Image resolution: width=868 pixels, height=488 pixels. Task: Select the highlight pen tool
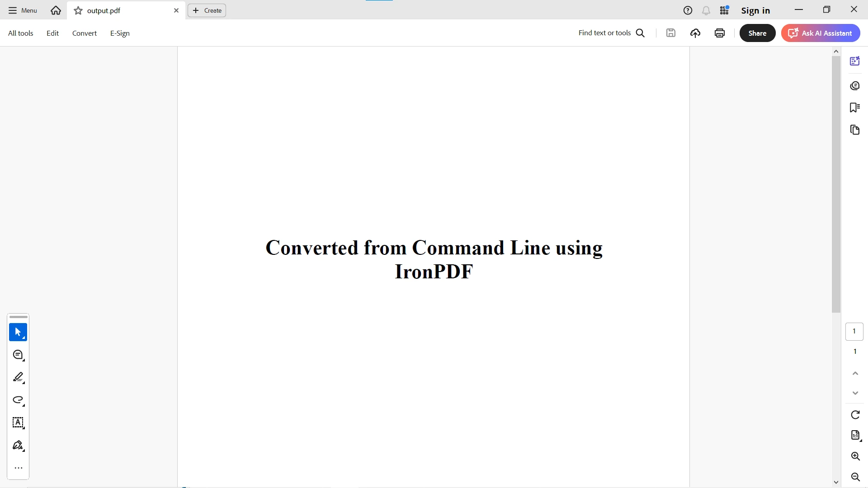click(18, 377)
